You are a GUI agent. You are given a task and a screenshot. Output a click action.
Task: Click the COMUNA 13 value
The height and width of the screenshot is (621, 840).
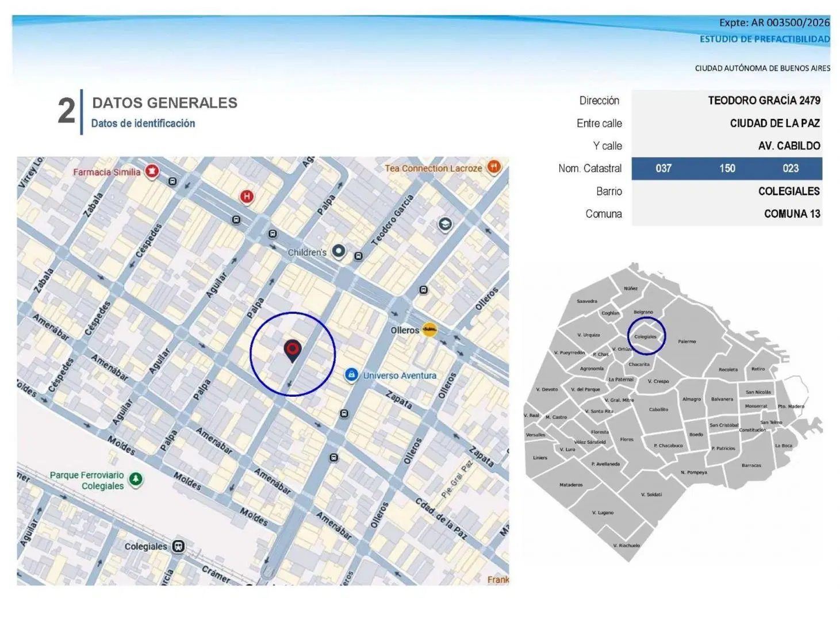coord(792,214)
